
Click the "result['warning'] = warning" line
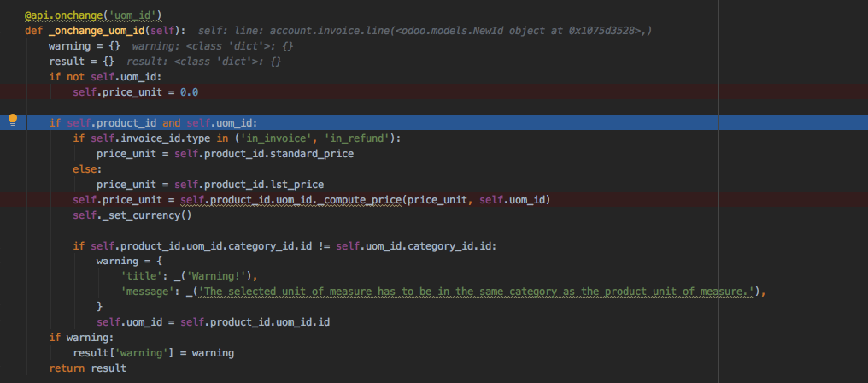[x=153, y=352]
